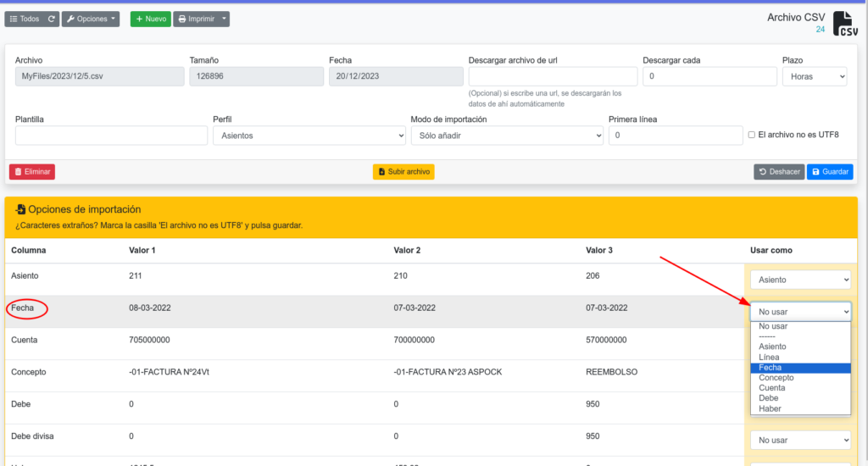
Task: Enable 'El archivo no es UTF8' checkbox
Action: click(x=752, y=135)
